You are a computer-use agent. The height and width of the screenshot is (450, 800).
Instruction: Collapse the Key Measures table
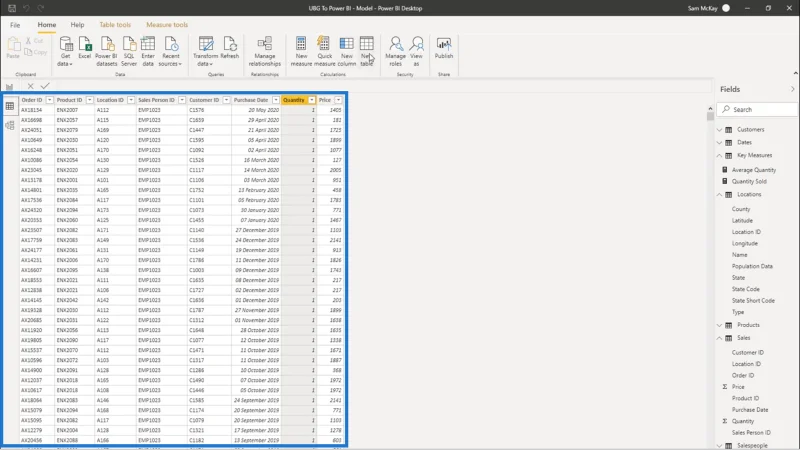pos(719,155)
